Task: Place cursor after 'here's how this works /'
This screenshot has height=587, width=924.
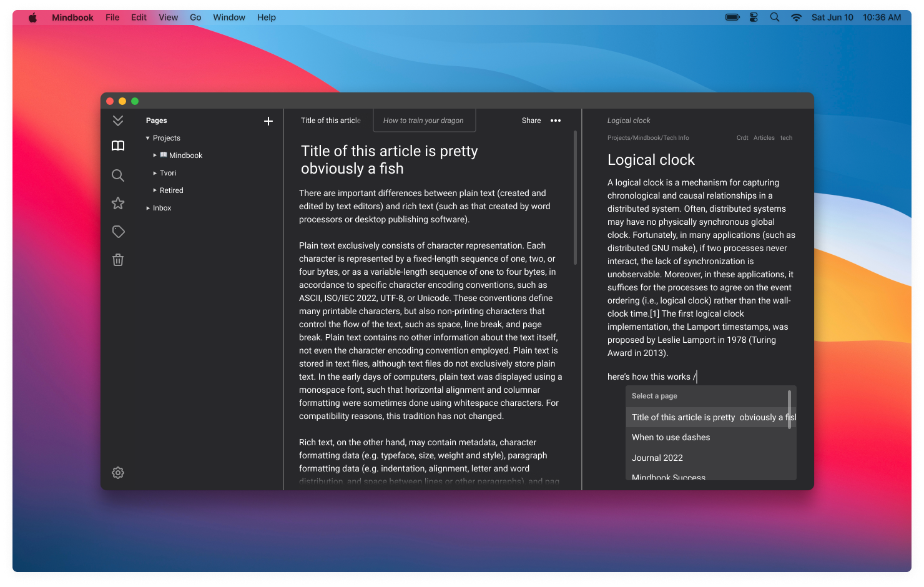Action: 697,377
